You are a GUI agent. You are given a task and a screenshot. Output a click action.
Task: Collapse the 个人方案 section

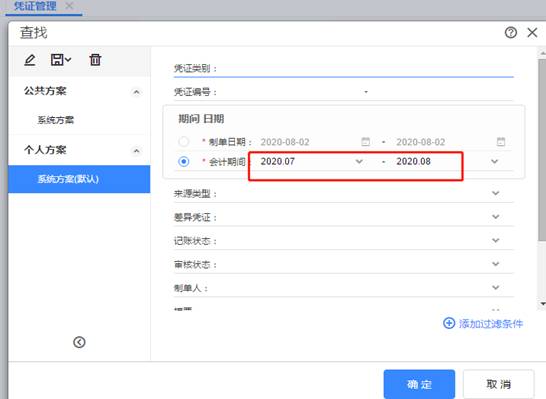pos(136,151)
